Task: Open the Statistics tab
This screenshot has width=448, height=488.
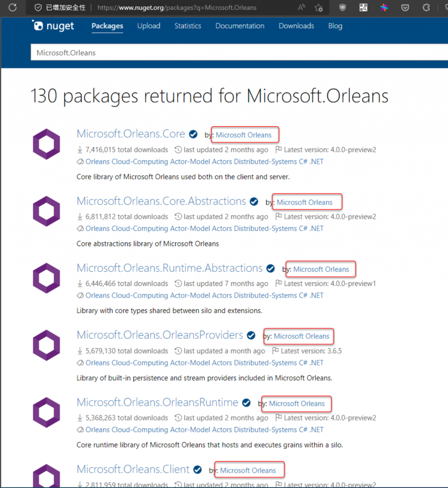Action: pos(188,26)
